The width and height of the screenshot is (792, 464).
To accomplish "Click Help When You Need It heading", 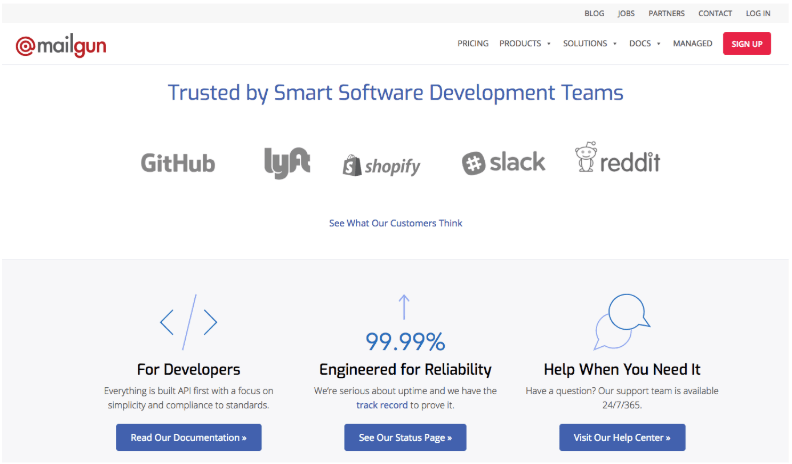I will click(x=622, y=370).
